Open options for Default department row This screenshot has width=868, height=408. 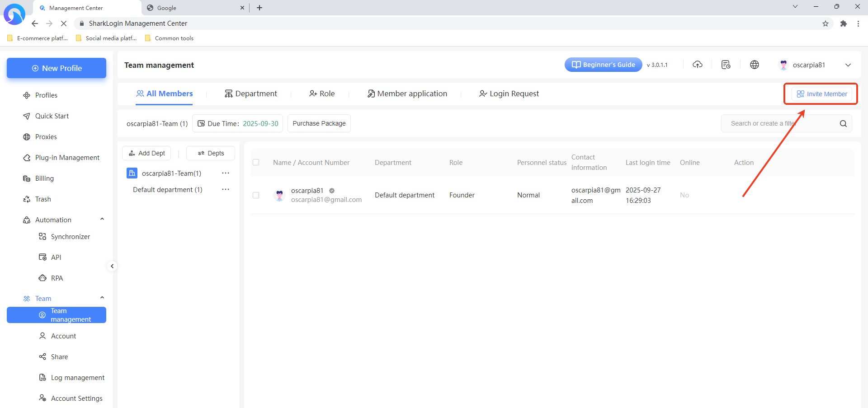pos(226,189)
